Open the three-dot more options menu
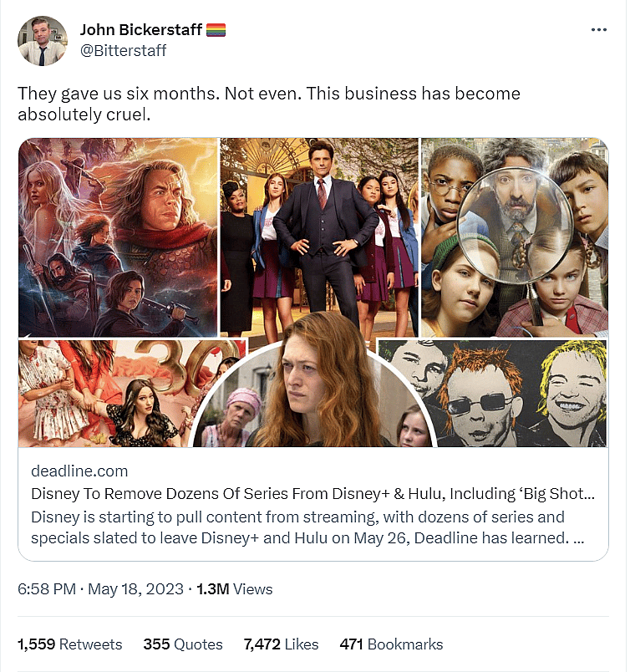This screenshot has width=630, height=672. pyautogui.click(x=598, y=29)
